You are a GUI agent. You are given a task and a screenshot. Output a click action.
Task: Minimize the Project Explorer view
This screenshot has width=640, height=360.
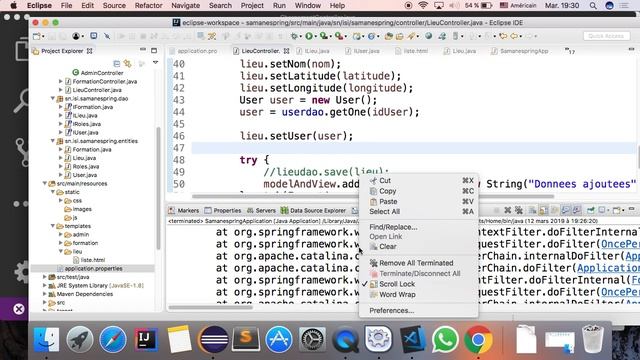[x=143, y=50]
